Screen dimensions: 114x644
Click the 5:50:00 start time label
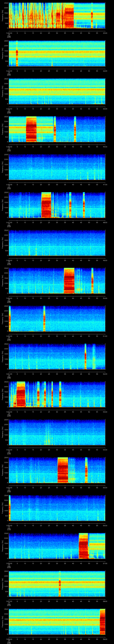click(9, 336)
